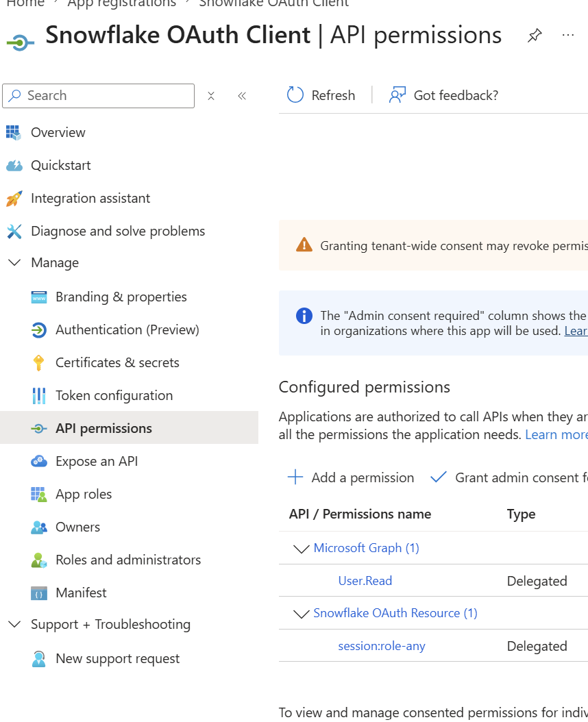Click Got feedback? text

(x=456, y=95)
